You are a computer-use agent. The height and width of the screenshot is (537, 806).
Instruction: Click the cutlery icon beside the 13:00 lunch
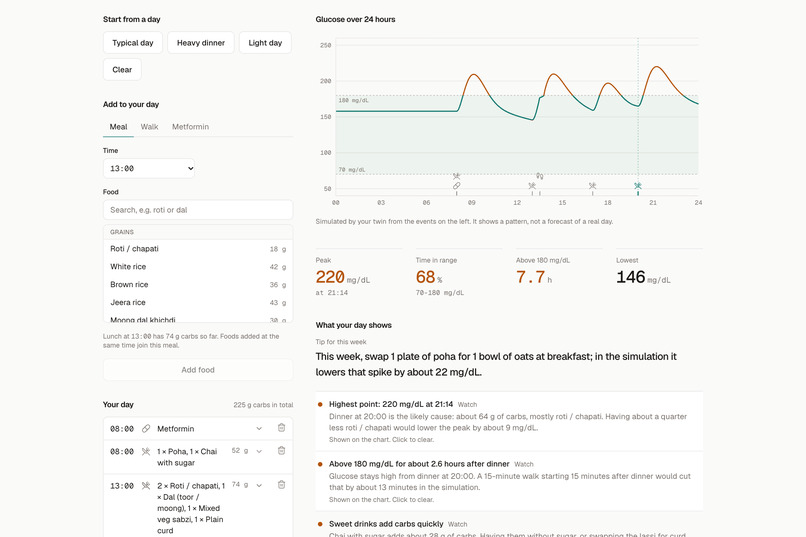pos(146,486)
